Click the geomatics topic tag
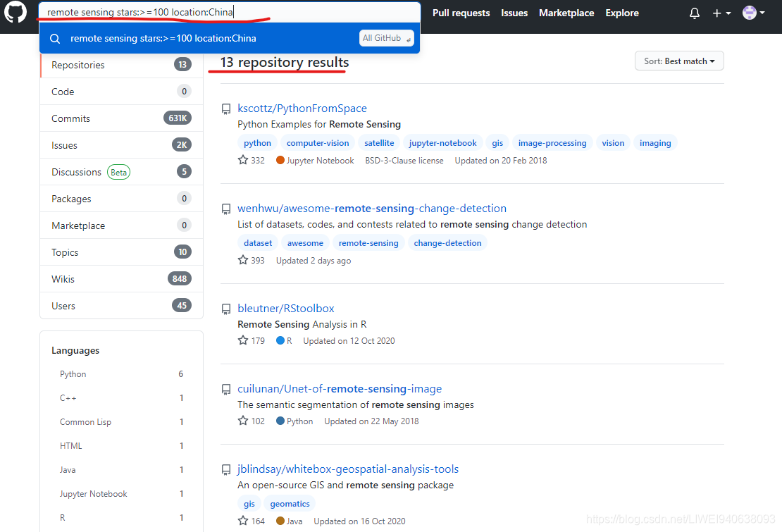 [x=290, y=504]
